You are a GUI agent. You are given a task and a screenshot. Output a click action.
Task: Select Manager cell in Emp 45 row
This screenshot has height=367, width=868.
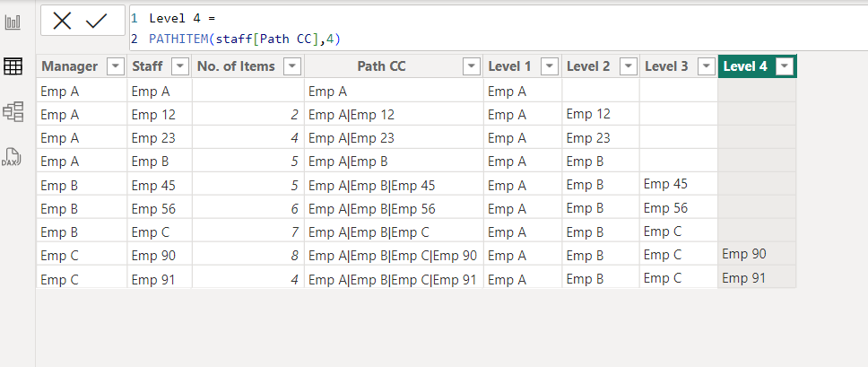click(x=82, y=186)
